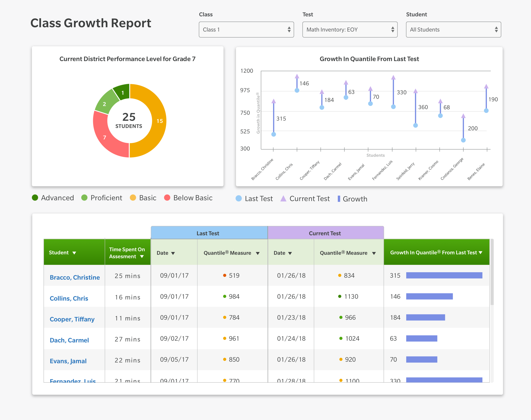Open Bracco, Christine student link
This screenshot has width=531, height=420.
coord(75,277)
